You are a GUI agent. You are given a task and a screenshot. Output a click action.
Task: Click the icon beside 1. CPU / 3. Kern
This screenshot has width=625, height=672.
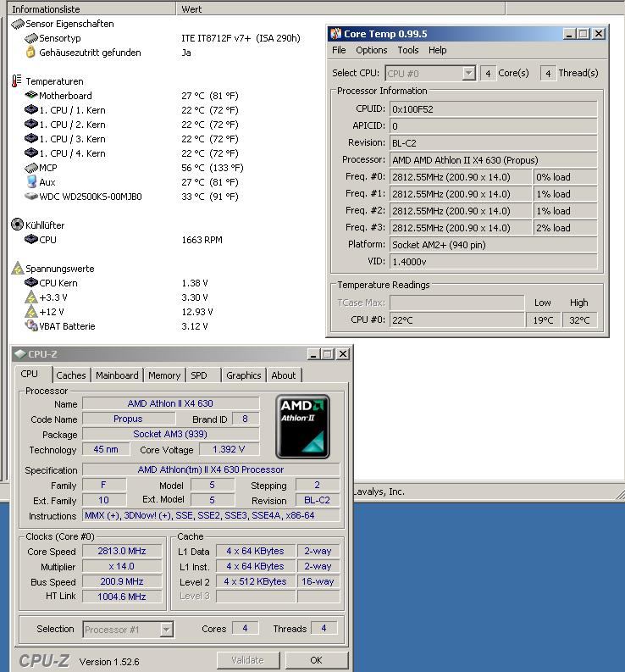pyautogui.click(x=31, y=138)
